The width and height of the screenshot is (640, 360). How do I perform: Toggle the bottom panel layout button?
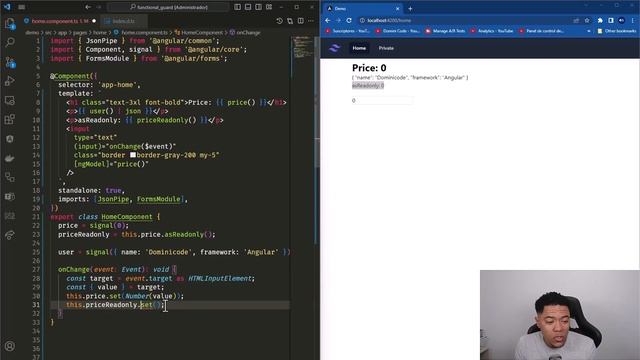pos(248,7)
